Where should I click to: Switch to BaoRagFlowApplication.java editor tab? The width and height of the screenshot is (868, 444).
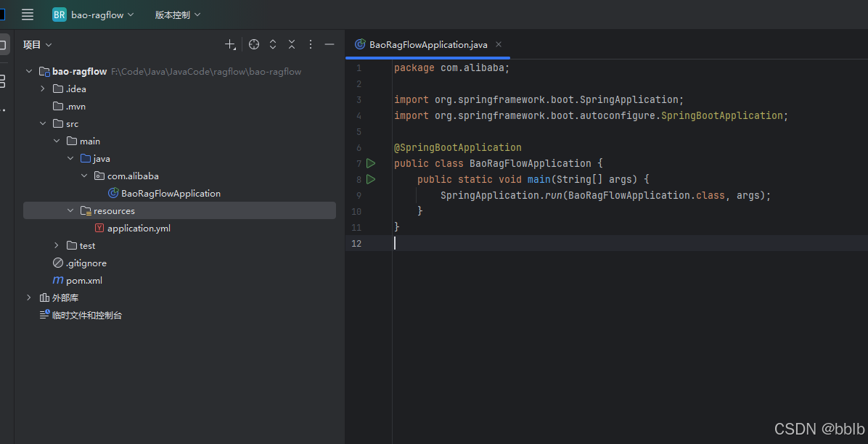pyautogui.click(x=428, y=45)
